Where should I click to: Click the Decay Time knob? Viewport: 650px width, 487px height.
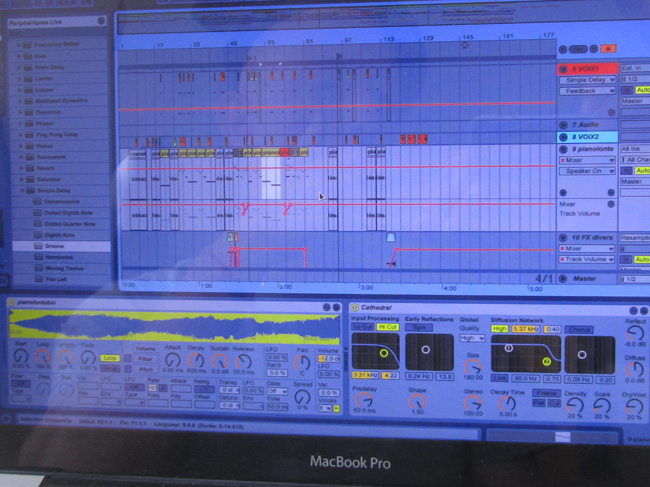coord(507,403)
